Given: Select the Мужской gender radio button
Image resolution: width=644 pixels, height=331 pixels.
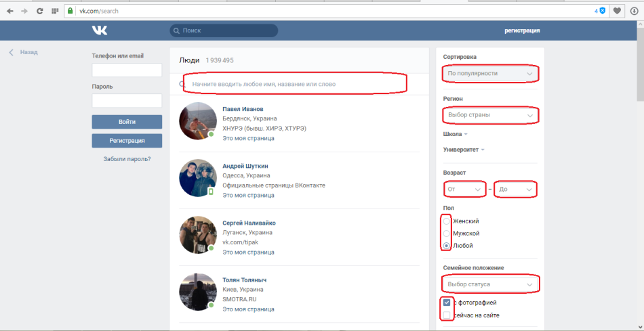Looking at the screenshot, I should click(x=446, y=234).
